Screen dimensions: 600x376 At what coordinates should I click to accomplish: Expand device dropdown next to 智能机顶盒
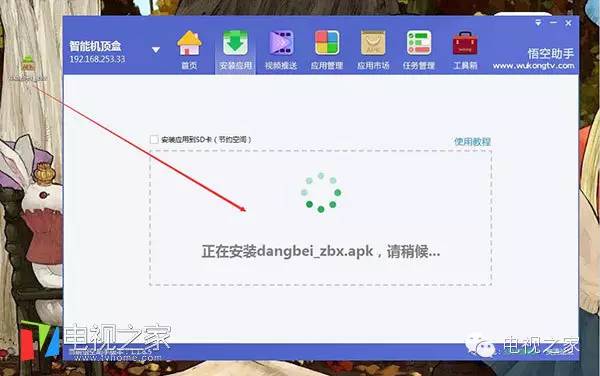[x=156, y=50]
